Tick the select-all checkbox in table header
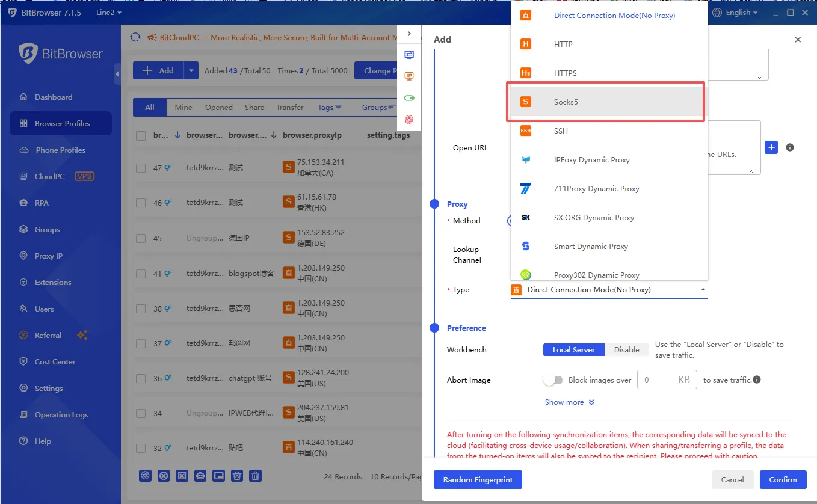 (141, 136)
